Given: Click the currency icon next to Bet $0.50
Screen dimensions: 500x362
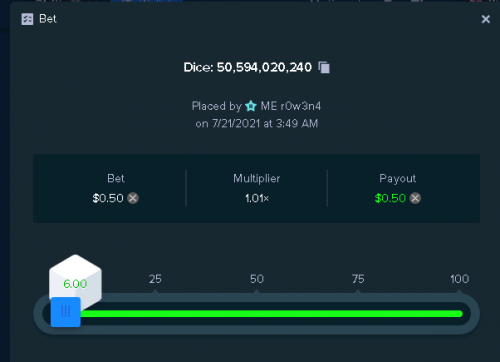Looking at the screenshot, I should [x=133, y=198].
